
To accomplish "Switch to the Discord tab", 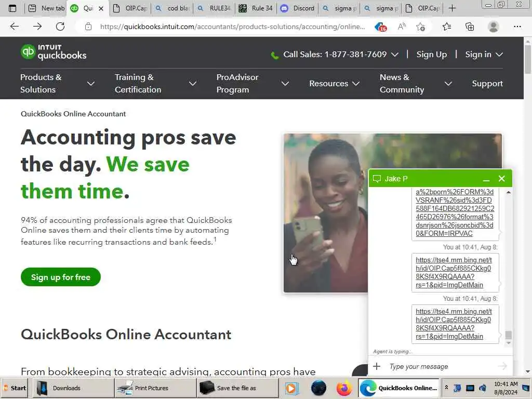I will click(x=298, y=8).
